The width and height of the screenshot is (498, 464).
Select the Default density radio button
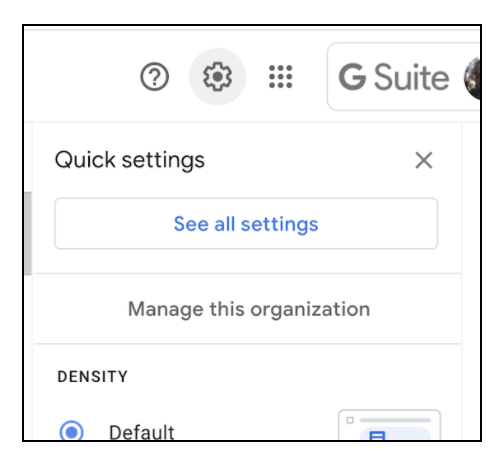click(x=71, y=431)
